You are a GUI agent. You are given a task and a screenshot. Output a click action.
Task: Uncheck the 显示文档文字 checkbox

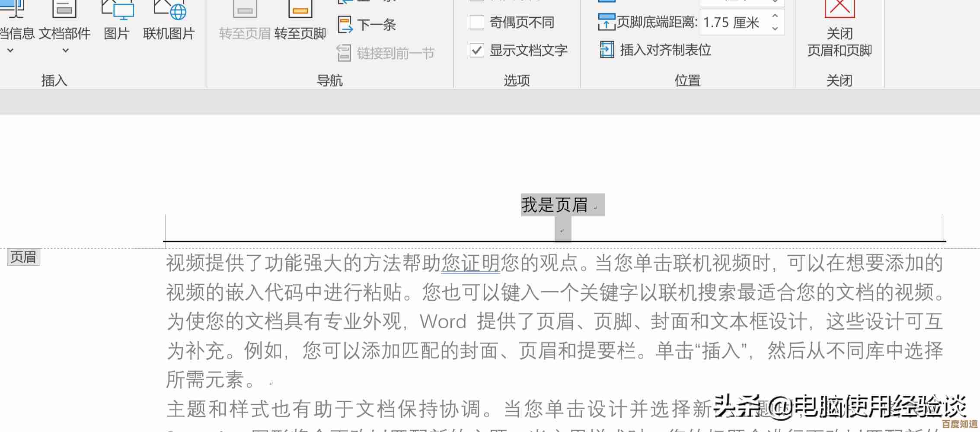(477, 51)
